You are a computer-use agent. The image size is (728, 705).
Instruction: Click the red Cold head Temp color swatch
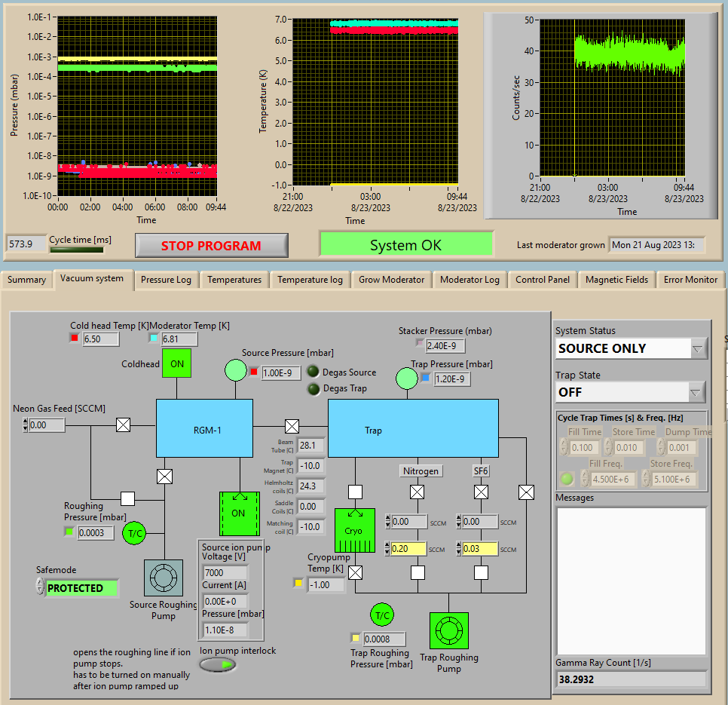(x=75, y=339)
